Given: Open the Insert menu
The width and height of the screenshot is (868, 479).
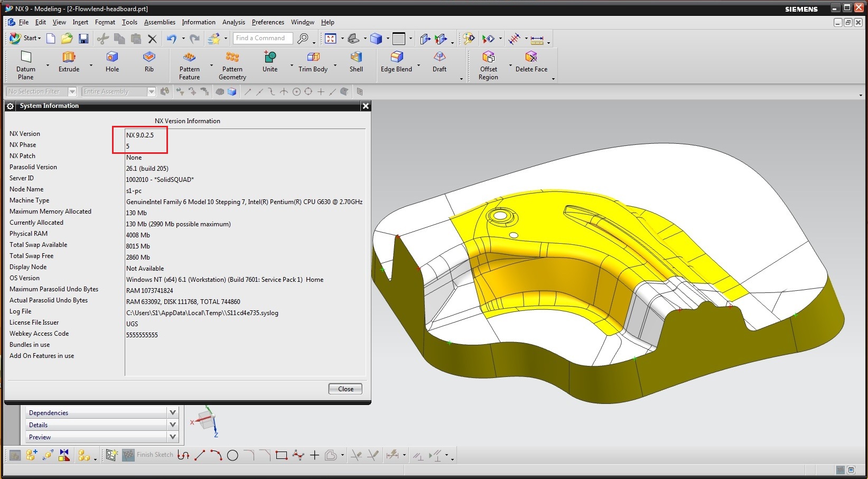Looking at the screenshot, I should [x=80, y=22].
